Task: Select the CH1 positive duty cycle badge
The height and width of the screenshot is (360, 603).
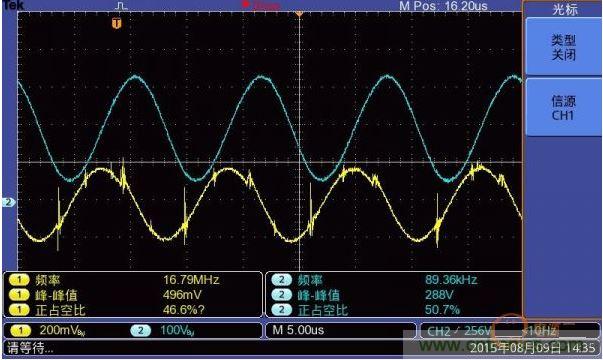Action: coord(19,310)
